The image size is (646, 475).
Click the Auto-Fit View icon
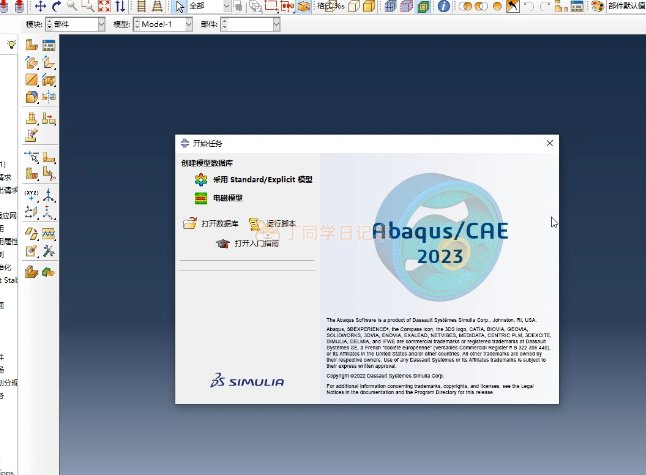coord(105,6)
